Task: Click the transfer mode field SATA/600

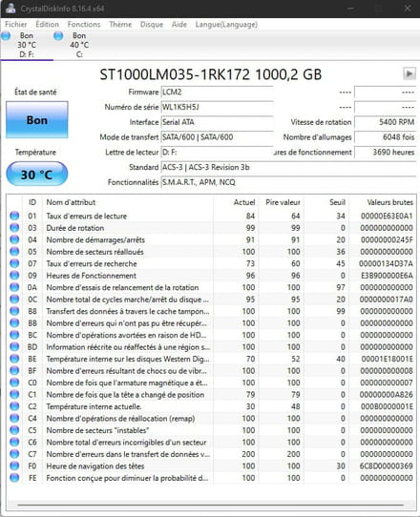Action: [x=217, y=137]
